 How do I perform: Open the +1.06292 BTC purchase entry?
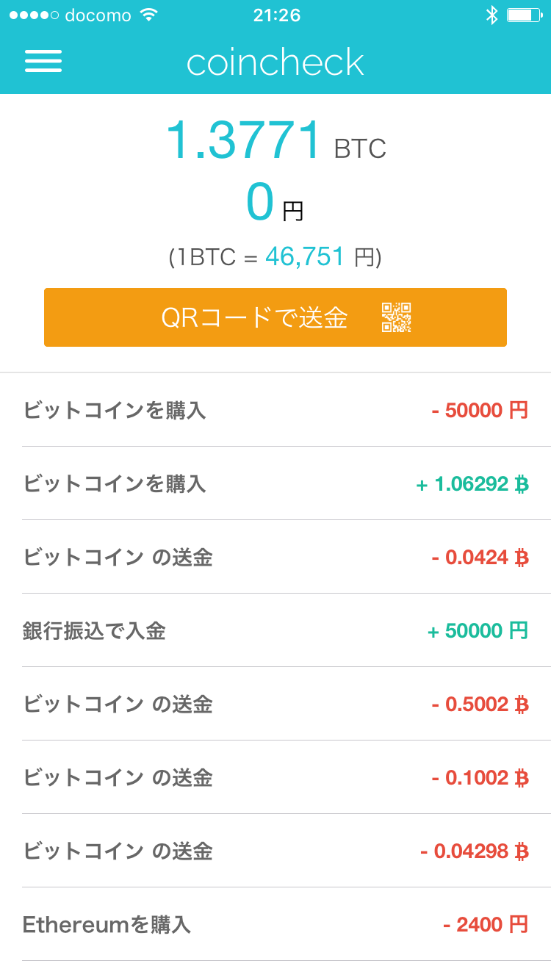coord(275,483)
